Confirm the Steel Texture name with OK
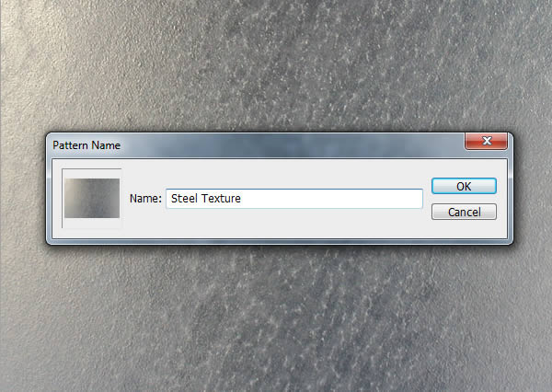 click(464, 186)
